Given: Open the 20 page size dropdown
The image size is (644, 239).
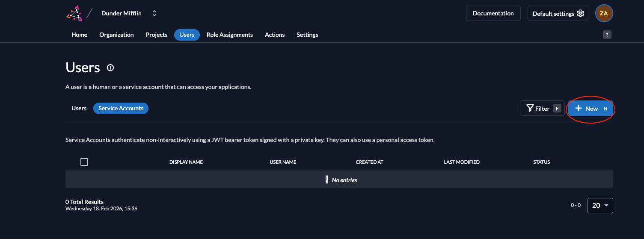Looking at the screenshot, I should (600, 205).
